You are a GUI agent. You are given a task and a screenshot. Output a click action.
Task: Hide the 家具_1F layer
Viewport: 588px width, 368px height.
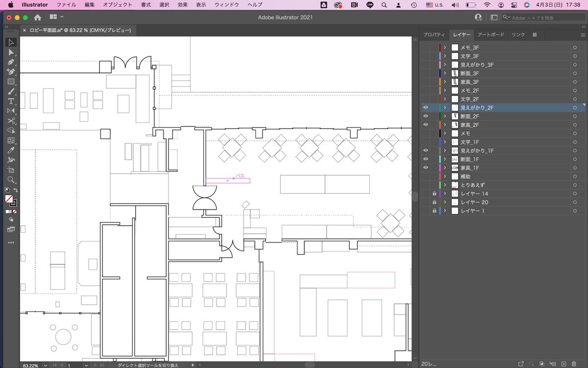[x=425, y=168]
